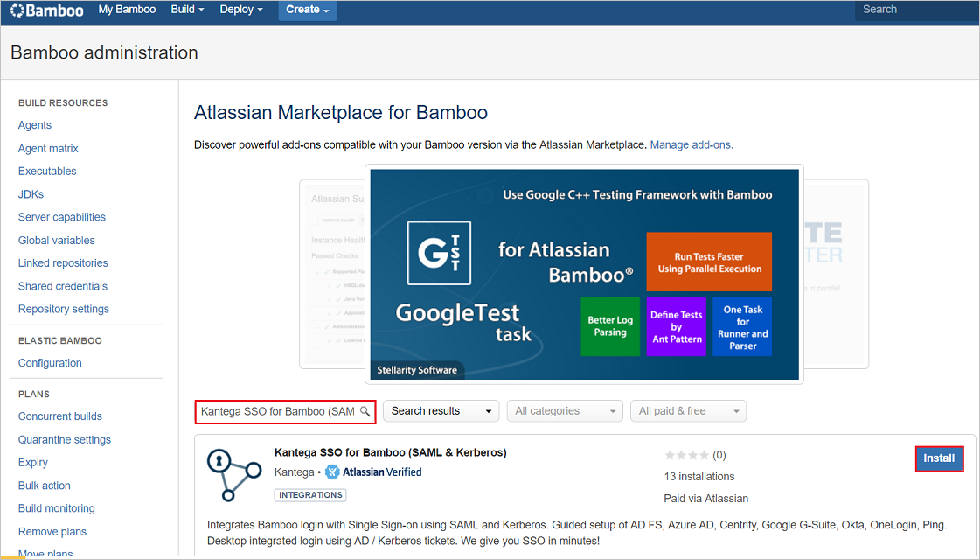The height and width of the screenshot is (560, 980).
Task: Click the GoogleTest task promotional banner
Action: point(583,273)
